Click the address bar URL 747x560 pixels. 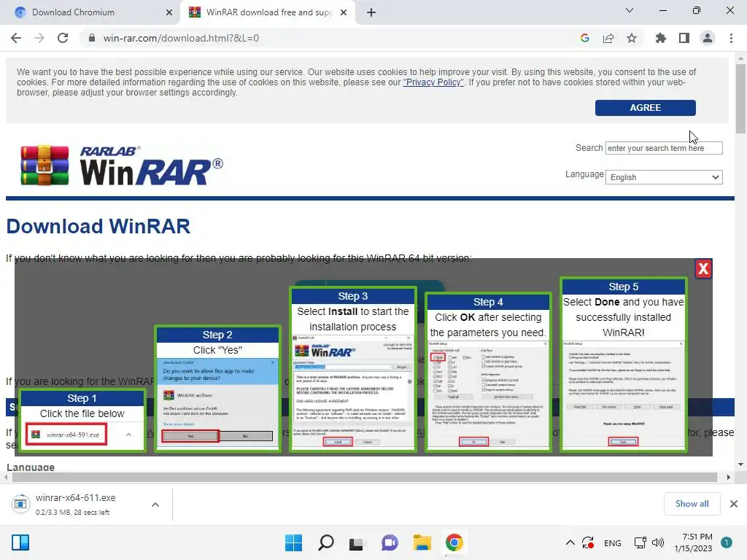181,38
